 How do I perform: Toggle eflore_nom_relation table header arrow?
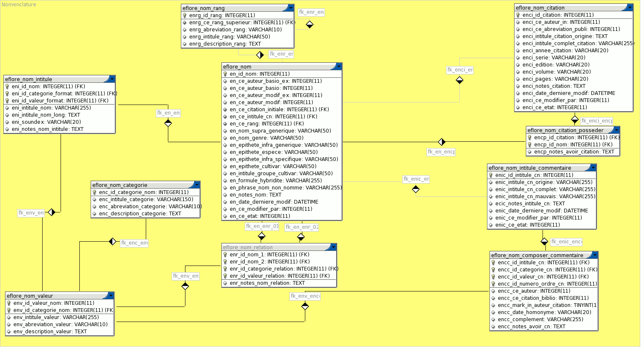tap(333, 247)
